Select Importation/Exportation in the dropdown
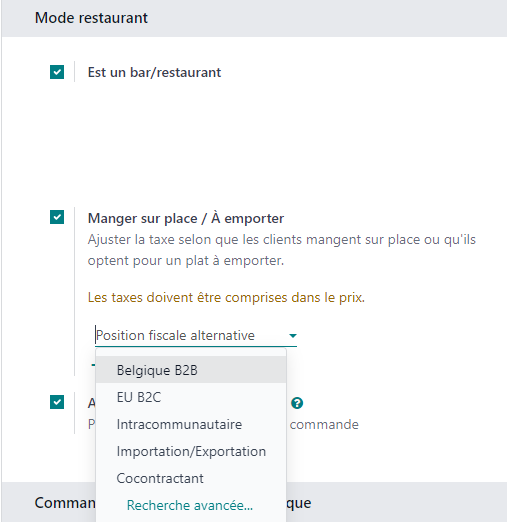The image size is (507, 522). tap(191, 451)
